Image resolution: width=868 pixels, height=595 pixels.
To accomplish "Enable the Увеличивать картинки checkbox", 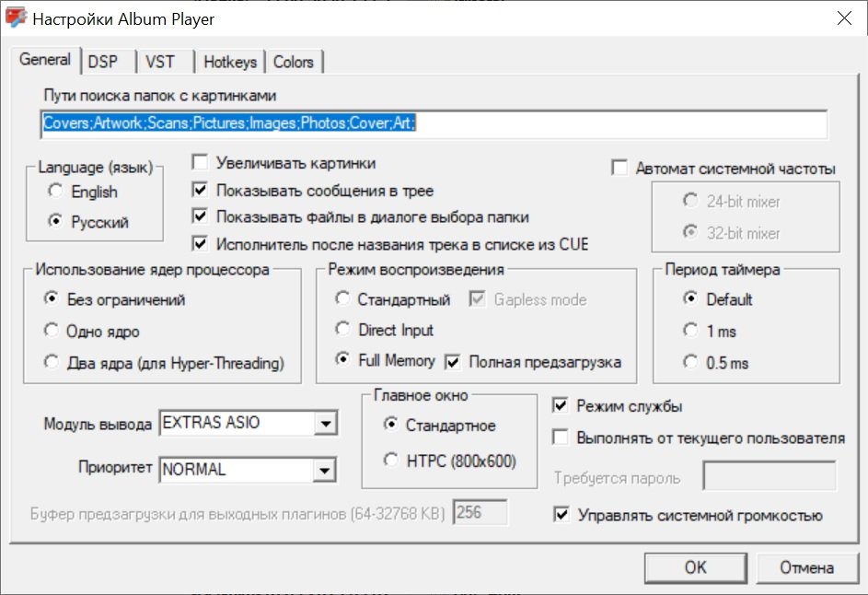I will (200, 164).
